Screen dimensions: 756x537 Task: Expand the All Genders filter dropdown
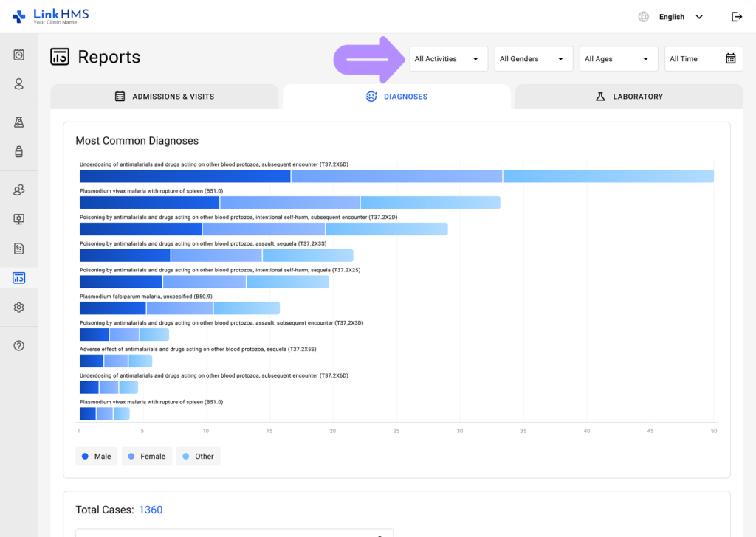pos(533,58)
